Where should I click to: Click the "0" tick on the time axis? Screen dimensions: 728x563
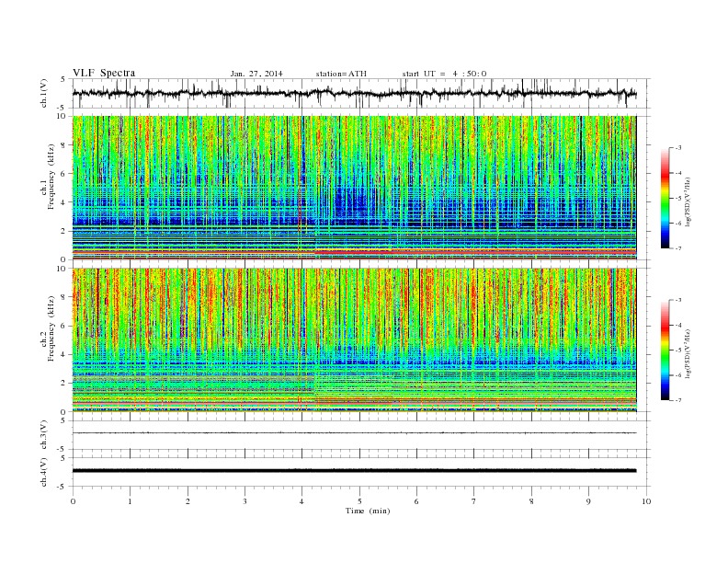[73, 501]
